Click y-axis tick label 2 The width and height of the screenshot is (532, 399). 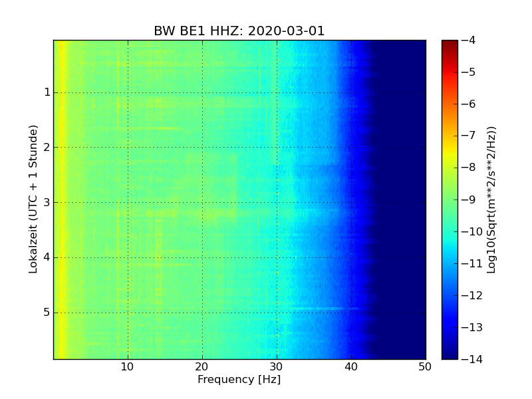(47, 147)
